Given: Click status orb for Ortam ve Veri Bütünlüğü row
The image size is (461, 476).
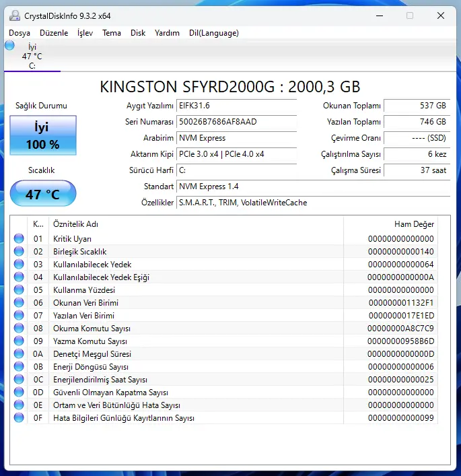Looking at the screenshot, I should click(19, 405).
